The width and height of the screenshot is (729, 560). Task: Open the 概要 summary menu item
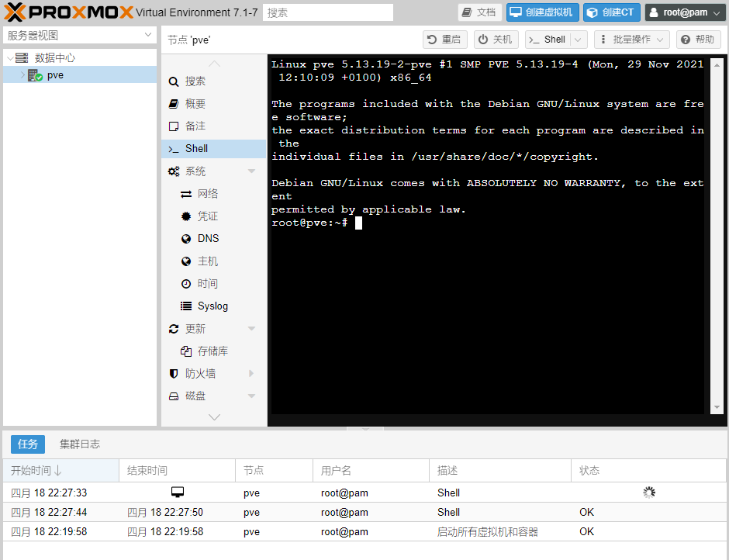pyautogui.click(x=213, y=104)
